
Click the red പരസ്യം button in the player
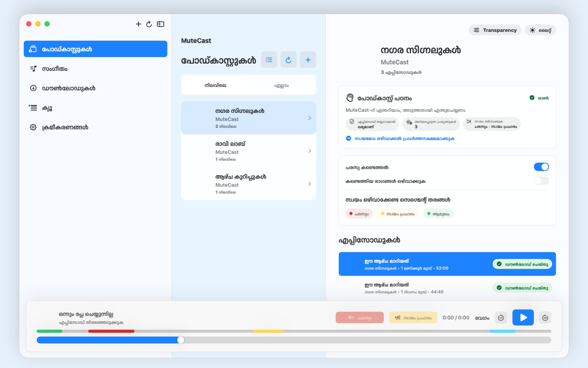pyautogui.click(x=360, y=318)
